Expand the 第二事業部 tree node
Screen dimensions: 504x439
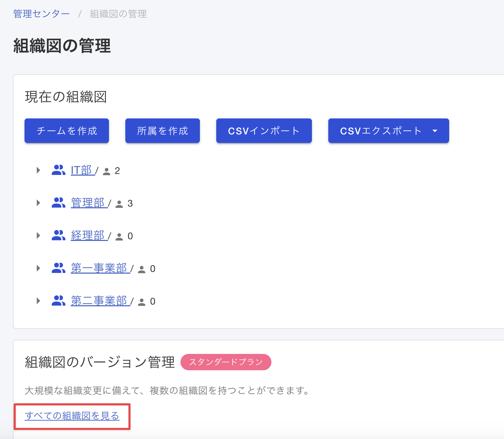(38, 301)
